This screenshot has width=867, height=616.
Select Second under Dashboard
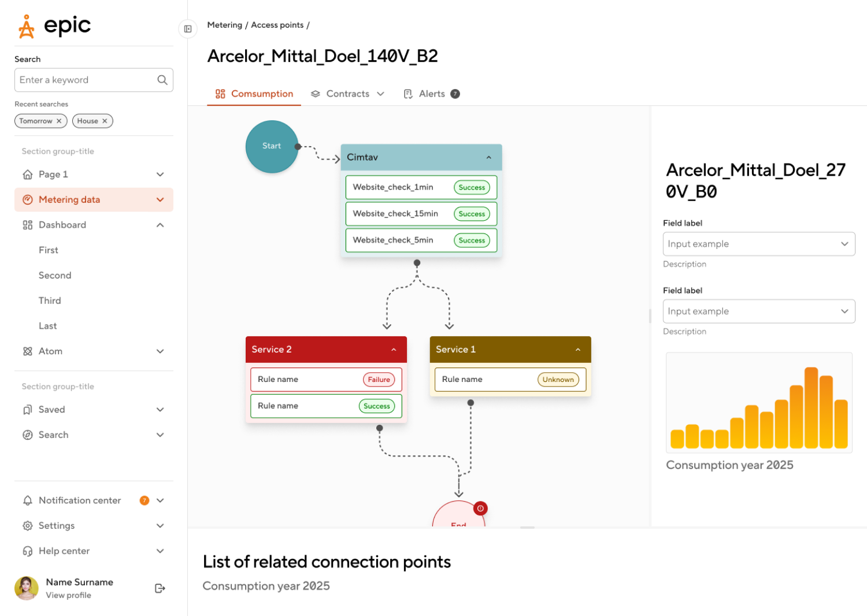[x=55, y=276]
